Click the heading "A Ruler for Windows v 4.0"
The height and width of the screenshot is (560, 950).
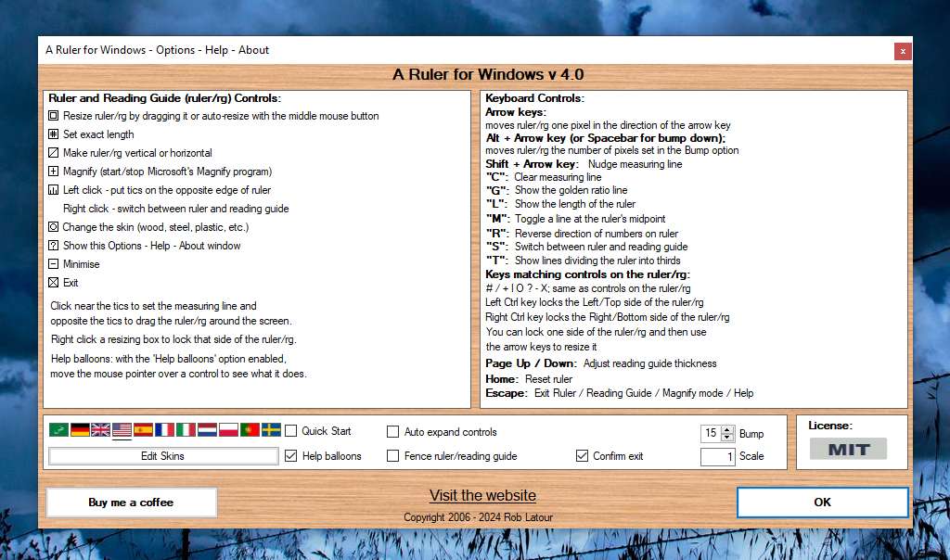(x=488, y=74)
